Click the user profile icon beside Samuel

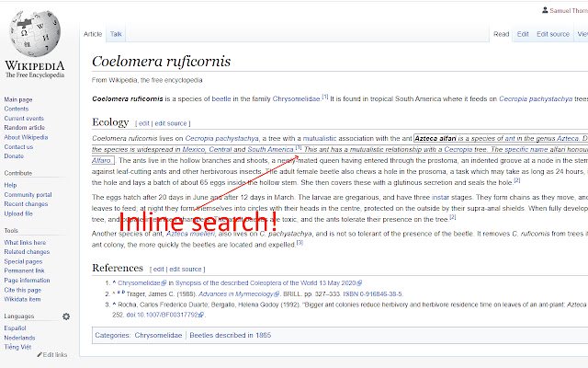(x=545, y=10)
